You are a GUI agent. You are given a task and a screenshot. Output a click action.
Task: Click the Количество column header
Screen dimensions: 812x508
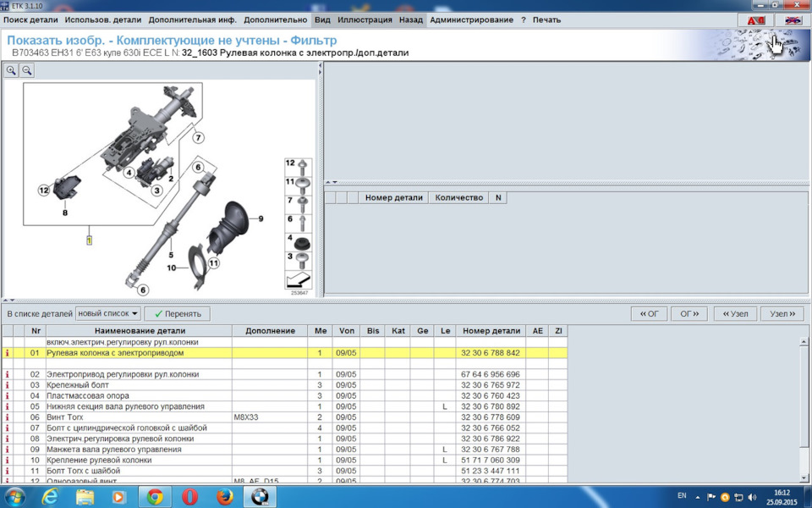458,197
